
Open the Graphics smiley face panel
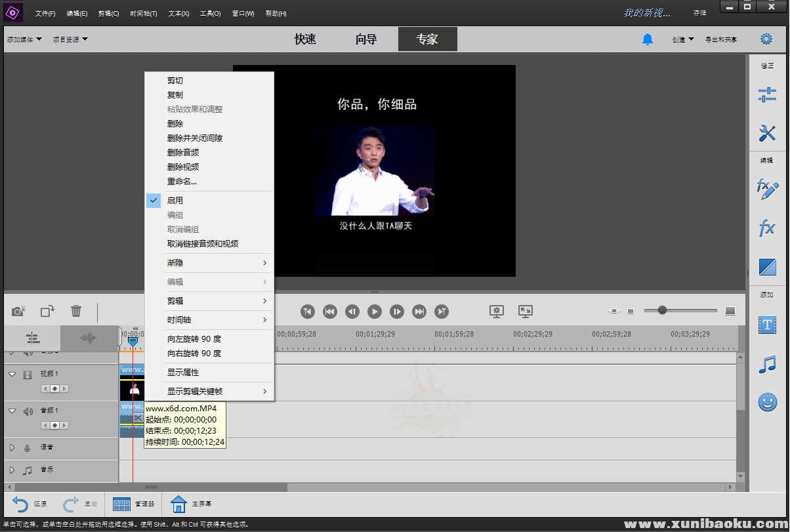click(x=766, y=402)
